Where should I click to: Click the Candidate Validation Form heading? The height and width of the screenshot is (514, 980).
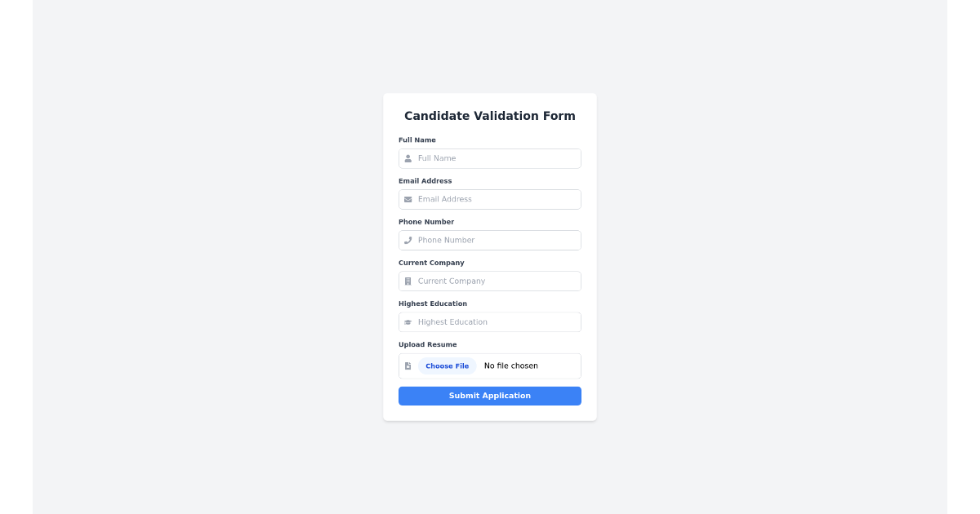pyautogui.click(x=490, y=115)
